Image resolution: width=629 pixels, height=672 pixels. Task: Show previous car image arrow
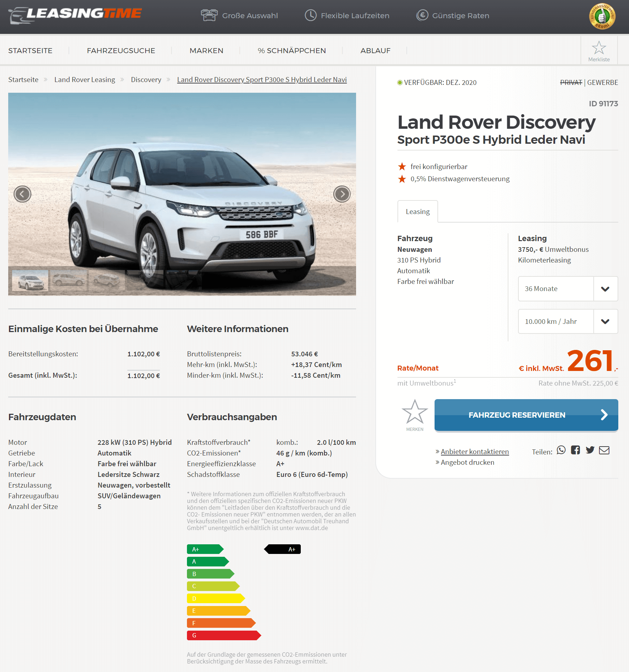[22, 194]
